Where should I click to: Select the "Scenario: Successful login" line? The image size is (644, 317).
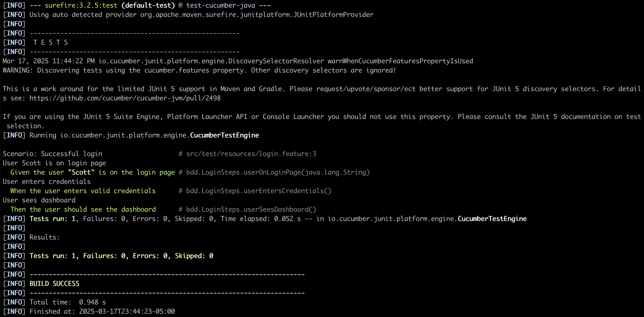(52, 154)
